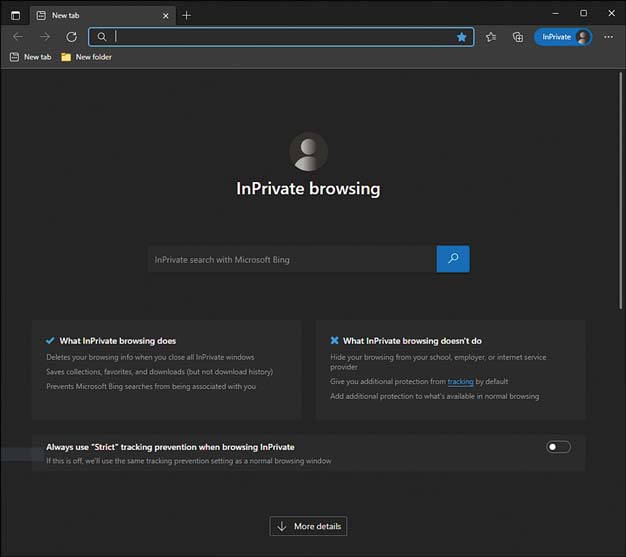
Task: Click the blue star favorite icon
Action: click(x=462, y=37)
